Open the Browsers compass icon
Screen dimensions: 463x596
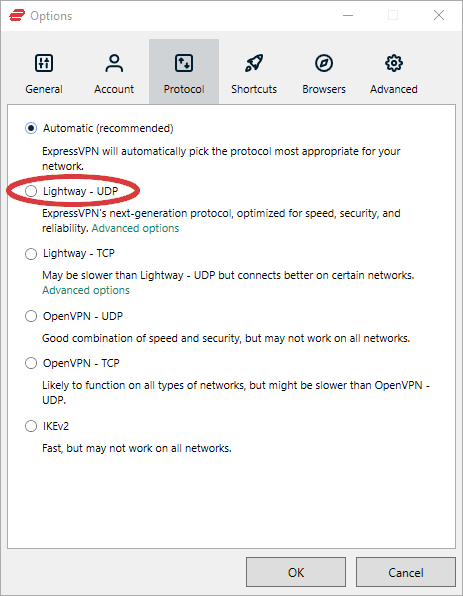click(x=324, y=63)
